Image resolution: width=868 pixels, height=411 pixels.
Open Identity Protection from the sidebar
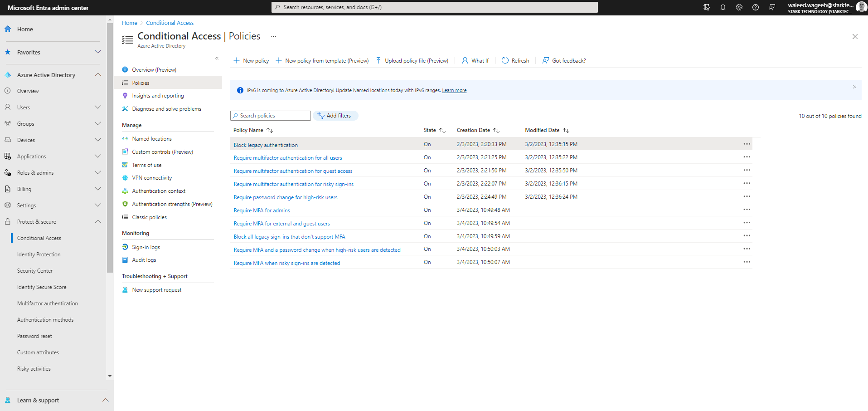[39, 254]
